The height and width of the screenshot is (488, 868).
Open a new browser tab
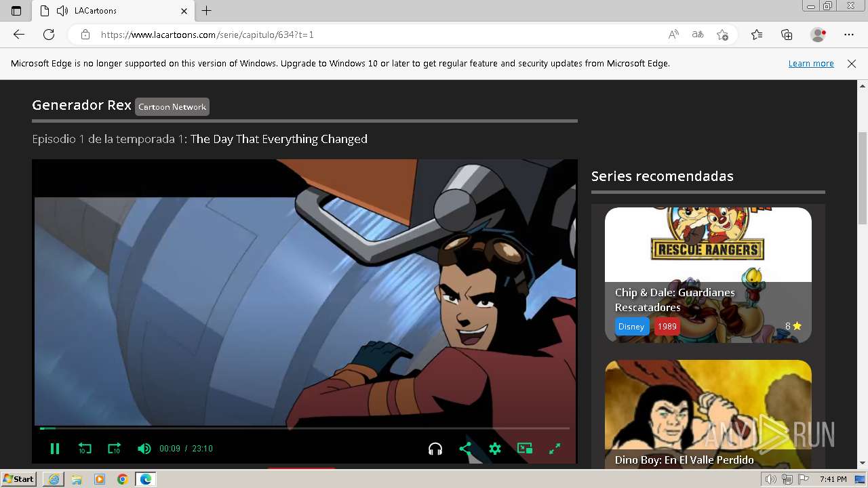point(207,11)
